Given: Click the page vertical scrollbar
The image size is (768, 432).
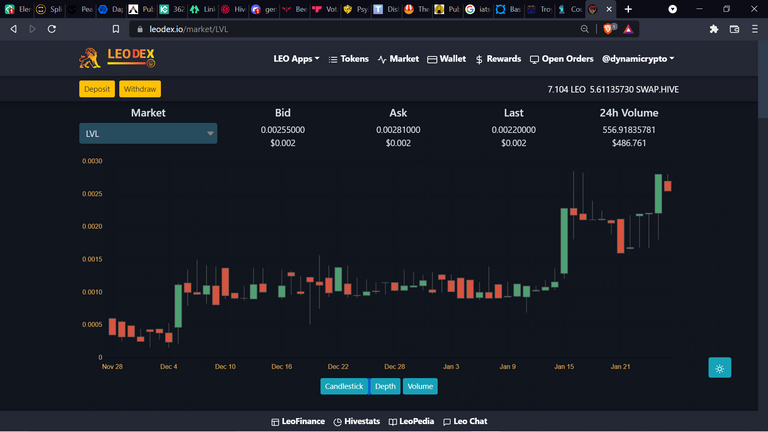Looking at the screenshot, I should pos(763,78).
